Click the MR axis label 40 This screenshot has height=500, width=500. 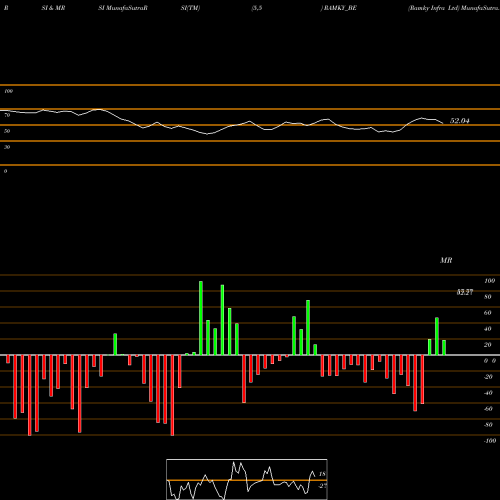click(488, 329)
